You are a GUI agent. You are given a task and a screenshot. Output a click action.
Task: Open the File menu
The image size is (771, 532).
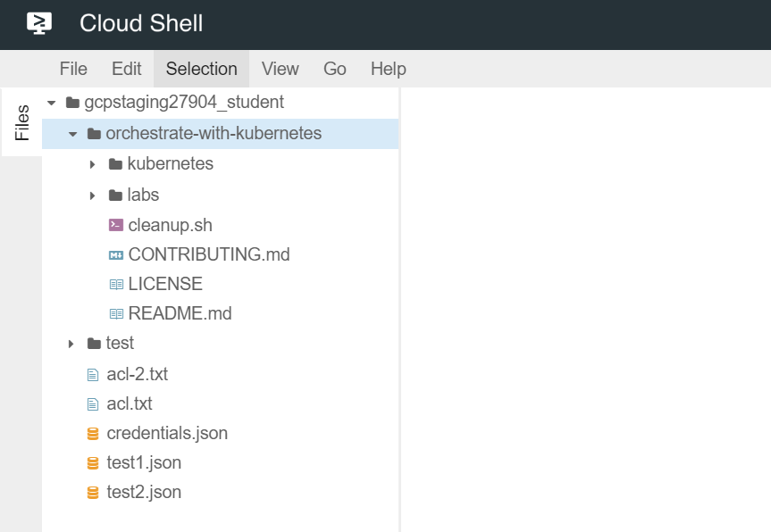tap(73, 69)
